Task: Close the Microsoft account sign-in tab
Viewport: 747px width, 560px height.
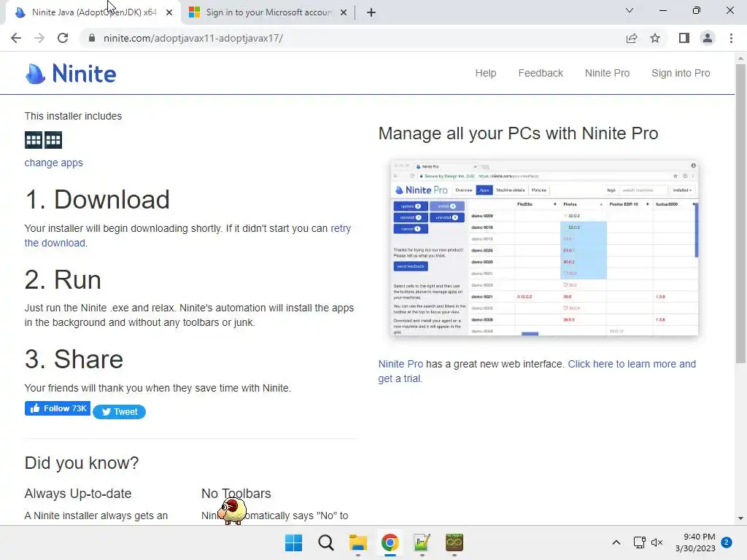Action: point(344,13)
